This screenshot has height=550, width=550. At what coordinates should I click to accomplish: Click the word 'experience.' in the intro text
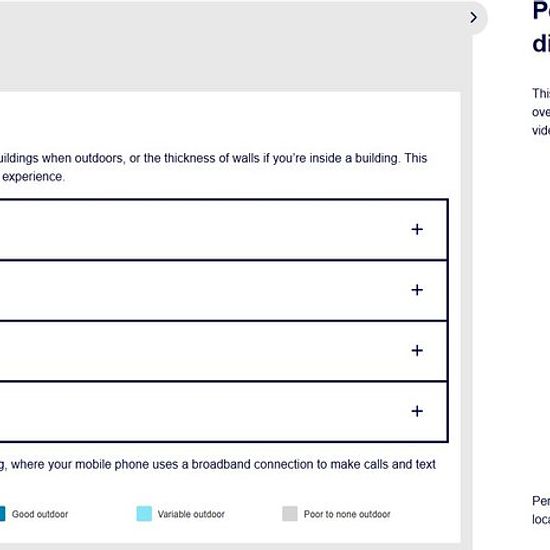[34, 176]
